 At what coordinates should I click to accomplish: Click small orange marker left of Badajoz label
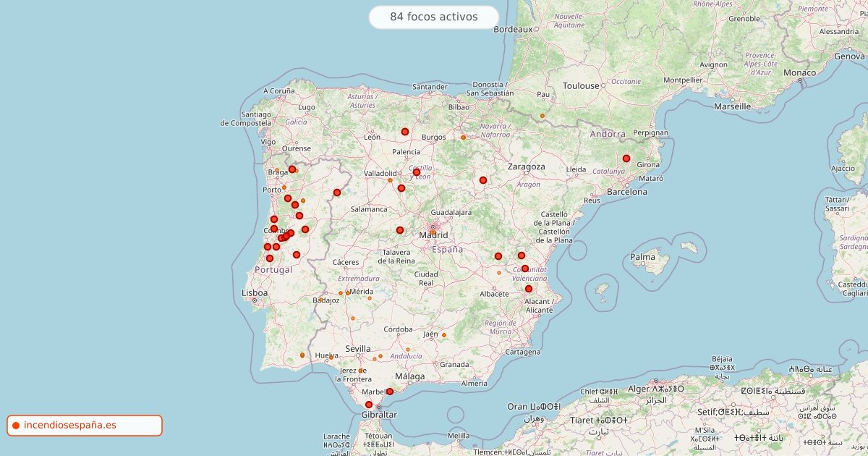[320, 300]
